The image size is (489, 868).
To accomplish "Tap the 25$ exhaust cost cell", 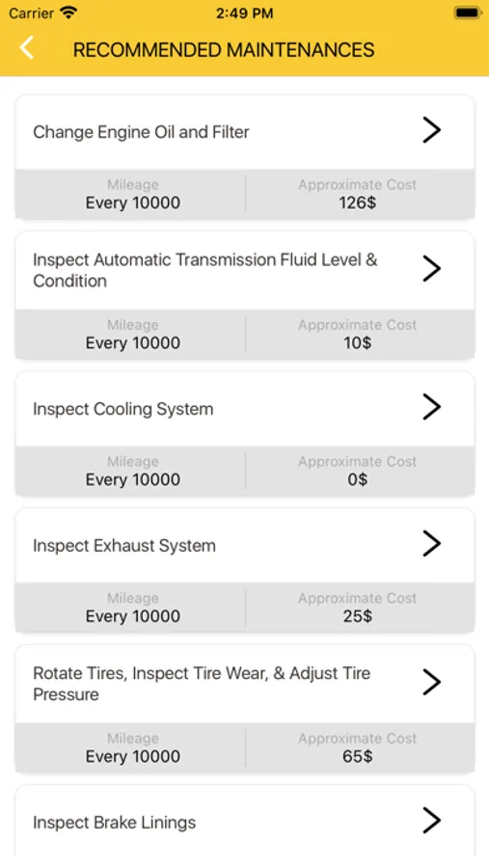I will coord(358,616).
